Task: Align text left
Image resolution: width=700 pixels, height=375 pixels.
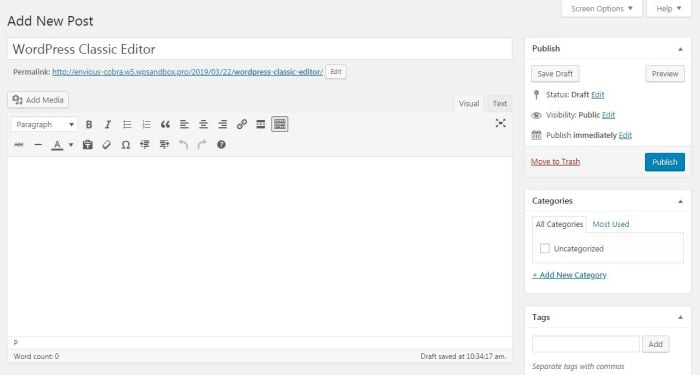Action: 184,125
